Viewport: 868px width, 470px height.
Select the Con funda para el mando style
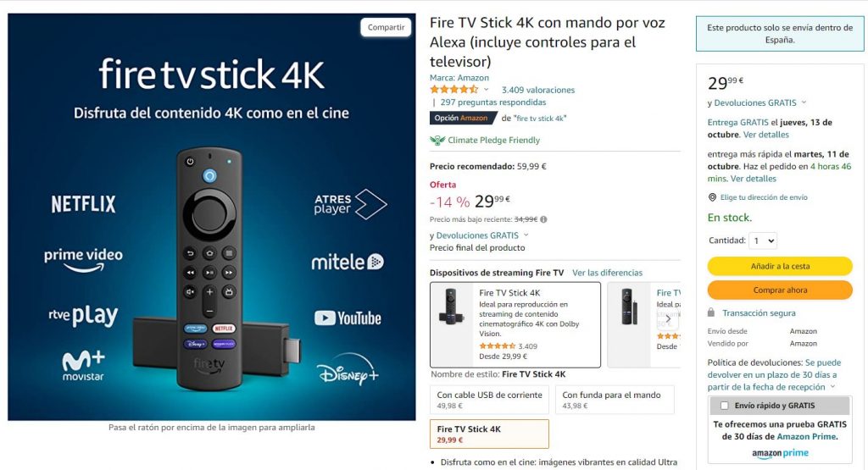coord(615,400)
